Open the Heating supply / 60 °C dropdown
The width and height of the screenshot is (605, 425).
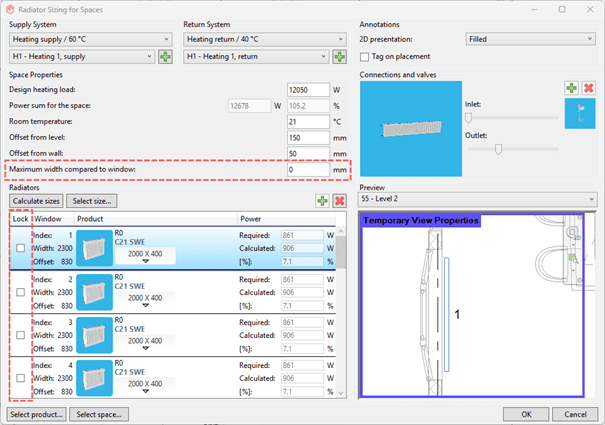coord(90,39)
